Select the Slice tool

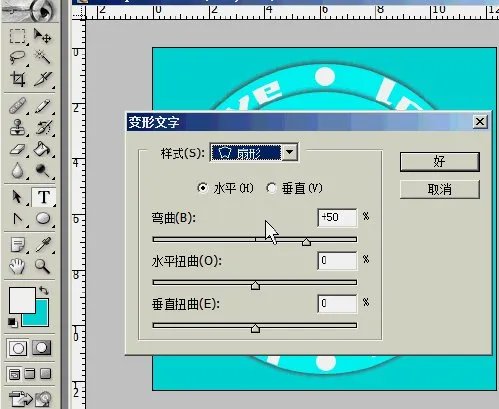[43, 79]
